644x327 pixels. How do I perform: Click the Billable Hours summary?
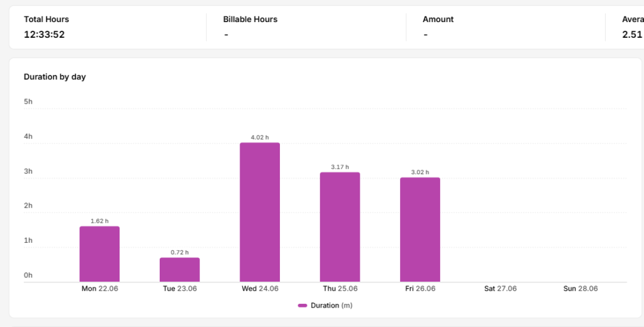click(x=250, y=27)
